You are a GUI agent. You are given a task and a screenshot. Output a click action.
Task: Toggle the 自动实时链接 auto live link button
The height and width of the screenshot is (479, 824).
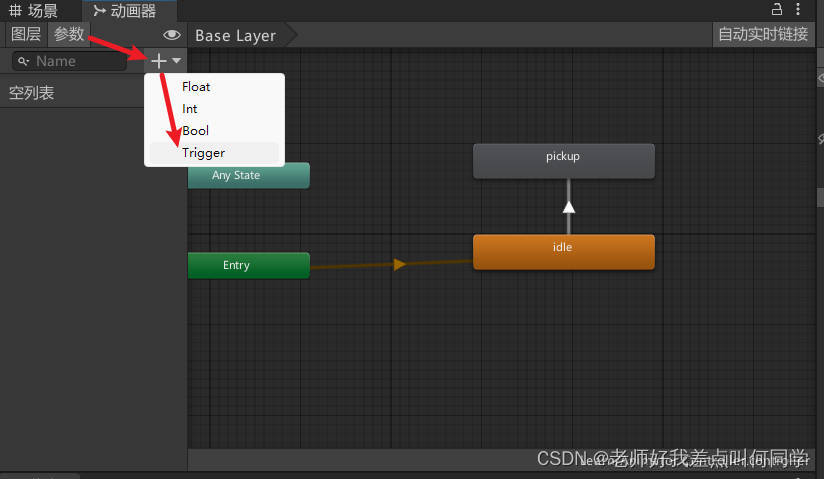[x=763, y=34]
